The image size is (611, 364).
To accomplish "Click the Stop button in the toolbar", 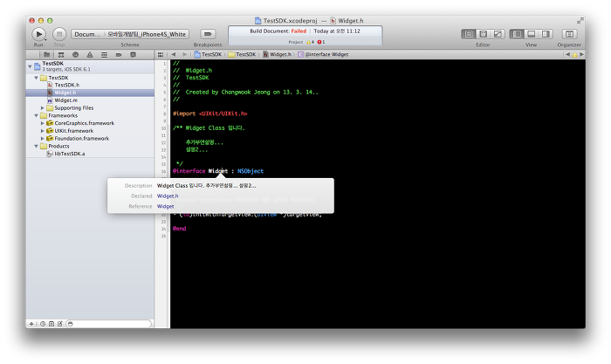I will [59, 34].
